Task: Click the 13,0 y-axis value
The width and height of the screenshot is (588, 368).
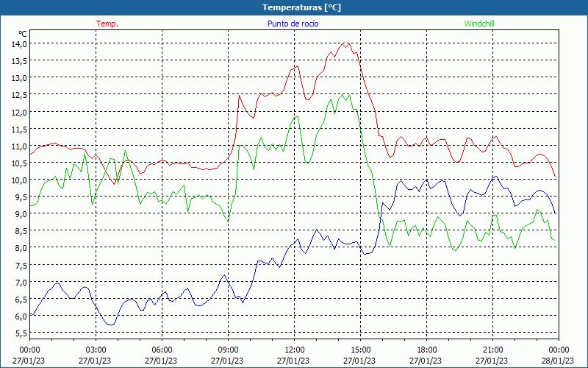Action: (x=19, y=78)
